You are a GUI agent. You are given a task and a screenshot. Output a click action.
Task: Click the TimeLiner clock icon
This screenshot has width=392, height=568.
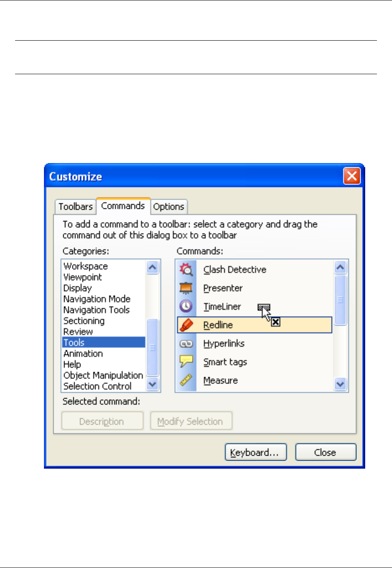186,306
